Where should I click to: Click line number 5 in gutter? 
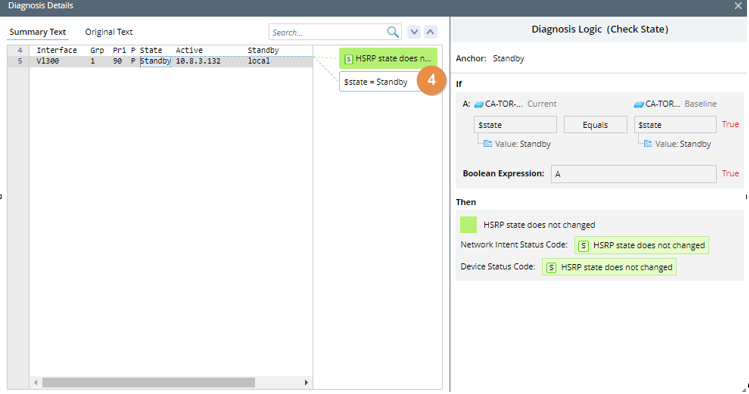click(x=20, y=61)
